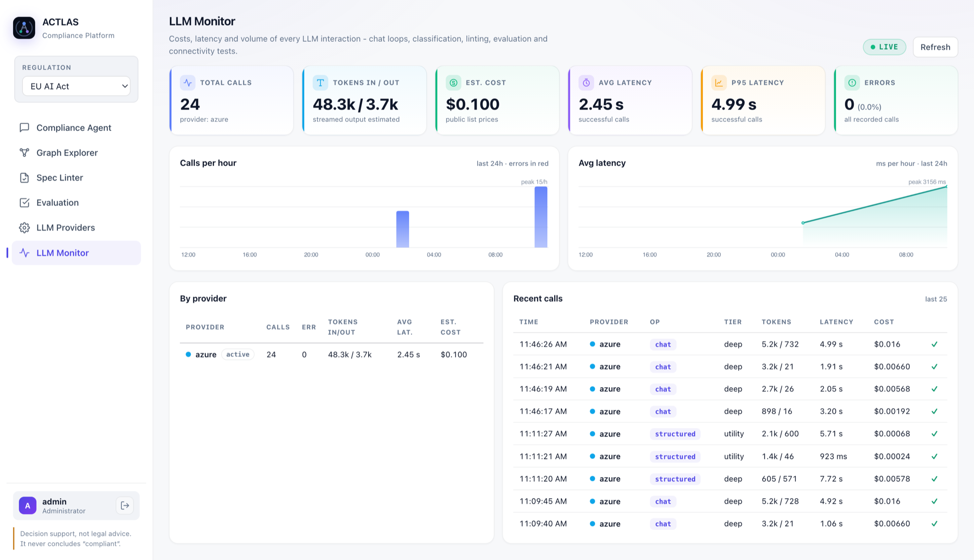Click the Total Calls activity icon
Image resolution: width=974 pixels, height=560 pixels.
coord(187,83)
